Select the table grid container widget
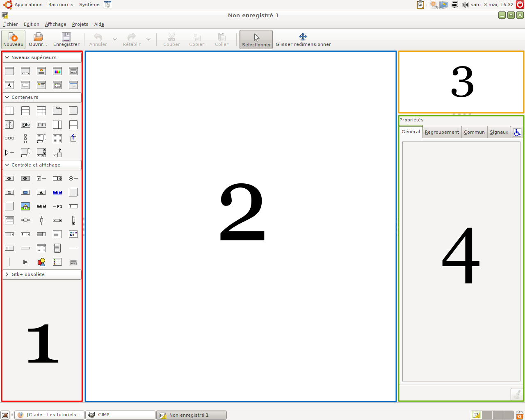This screenshot has width=525, height=420. 41,111
